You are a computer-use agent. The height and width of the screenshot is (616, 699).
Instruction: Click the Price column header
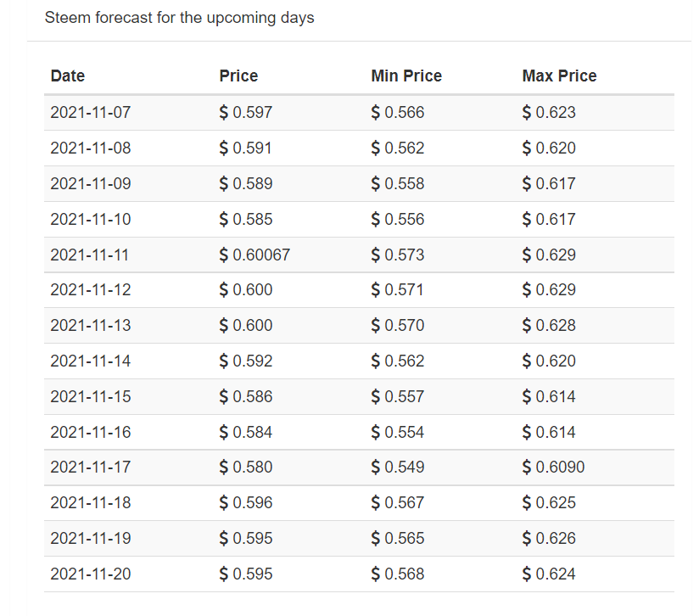coord(238,76)
